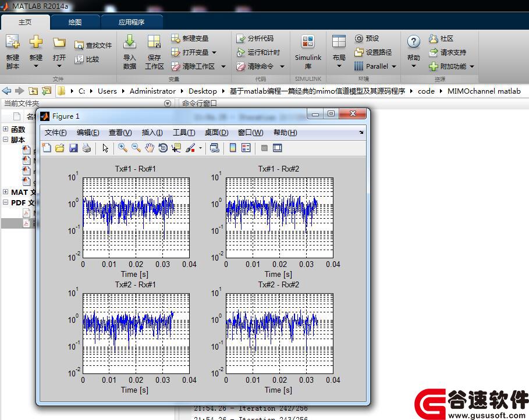Screen dimensions: 529x420
Task: Open the Open Variable (打开变量) dropdown
Action: 214,52
